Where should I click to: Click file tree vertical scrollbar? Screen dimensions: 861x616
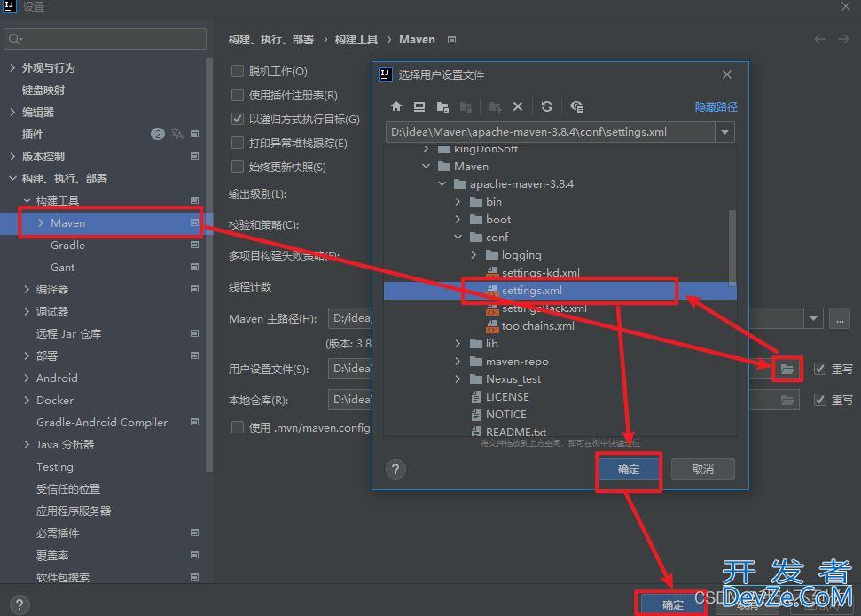coord(732,247)
